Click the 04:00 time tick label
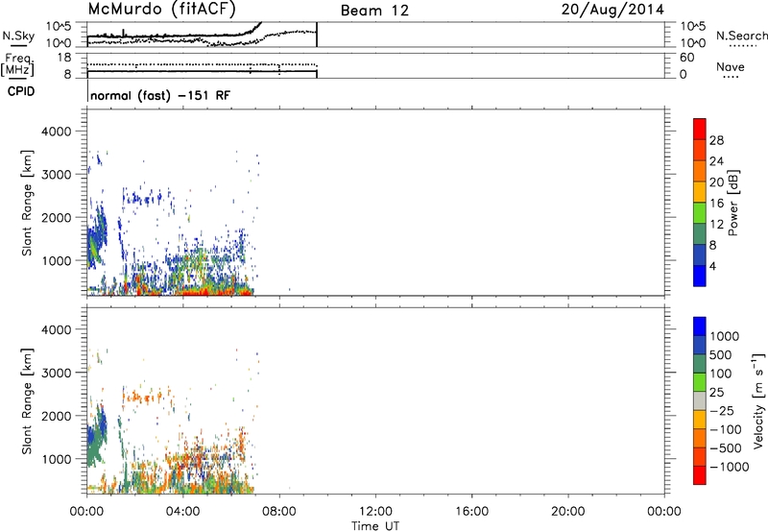Image resolution: width=768 pixels, height=532 pixels. [x=182, y=512]
